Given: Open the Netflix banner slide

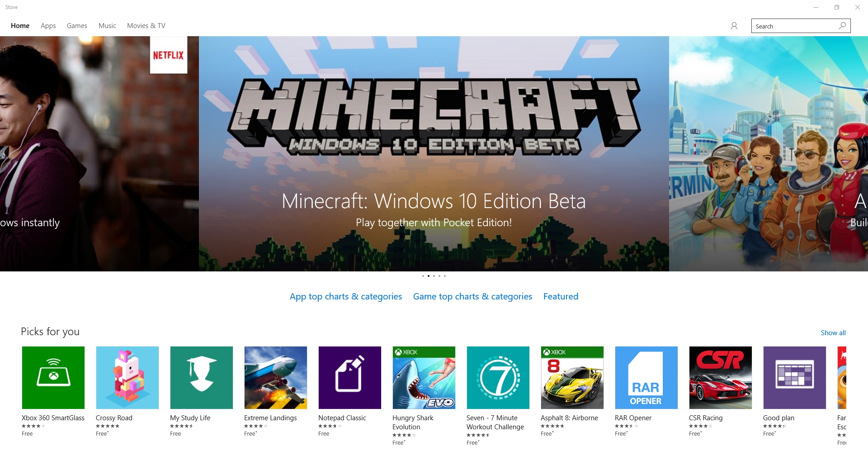Looking at the screenshot, I should (x=99, y=154).
